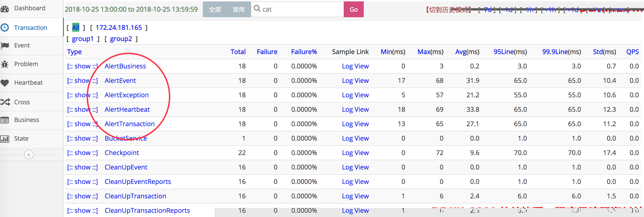
Task: Expand show chart for AlertException row
Action: pos(83,95)
